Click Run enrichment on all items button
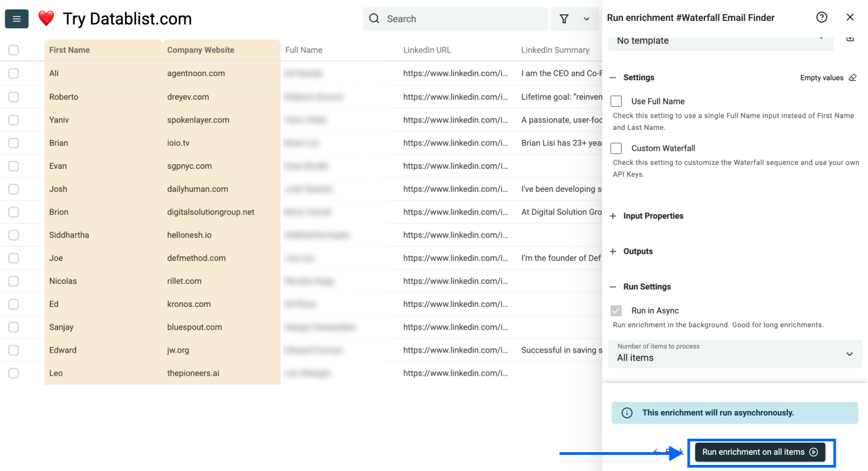 pos(760,452)
